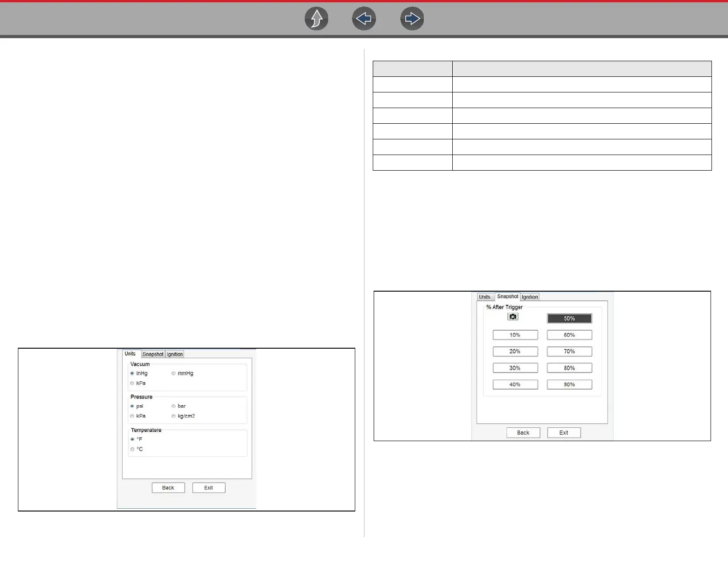Click the up arrow navigation icon

pyautogui.click(x=316, y=19)
